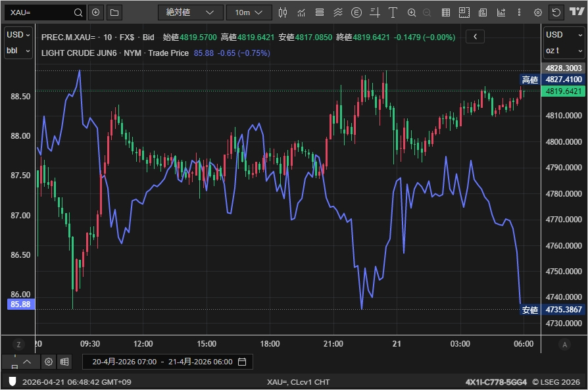The height and width of the screenshot is (390, 588).
Task: Select the text annotation T tool
Action: click(393, 12)
